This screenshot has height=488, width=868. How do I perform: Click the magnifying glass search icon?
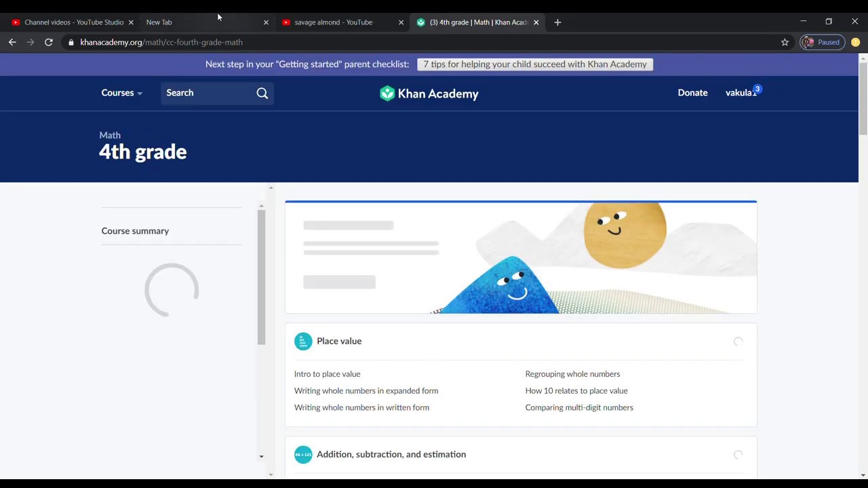(x=262, y=94)
